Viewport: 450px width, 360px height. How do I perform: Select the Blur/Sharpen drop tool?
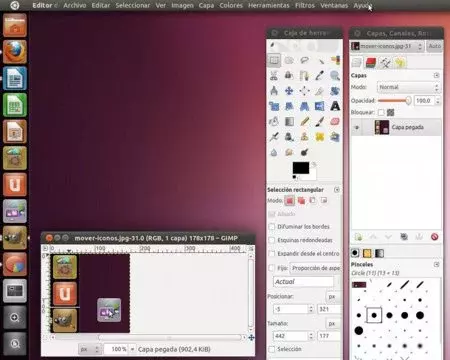point(274,152)
